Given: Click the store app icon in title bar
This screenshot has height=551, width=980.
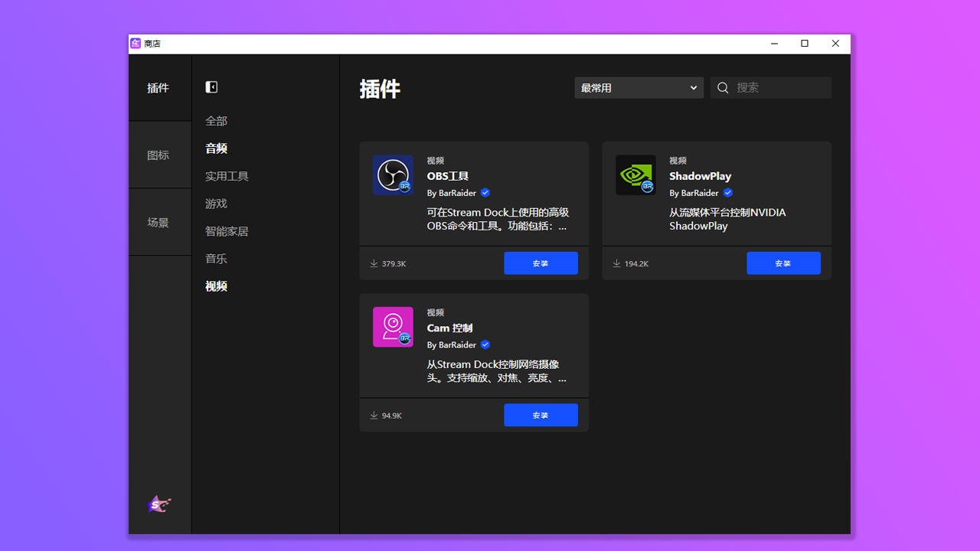Looking at the screenshot, I should 136,44.
